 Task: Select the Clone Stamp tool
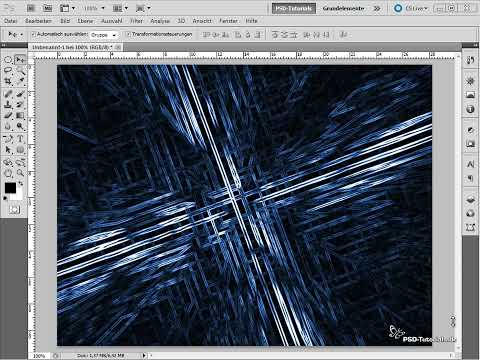(8, 105)
